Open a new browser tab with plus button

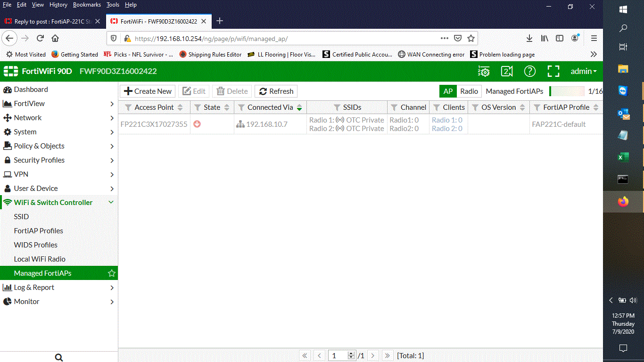pos(219,21)
